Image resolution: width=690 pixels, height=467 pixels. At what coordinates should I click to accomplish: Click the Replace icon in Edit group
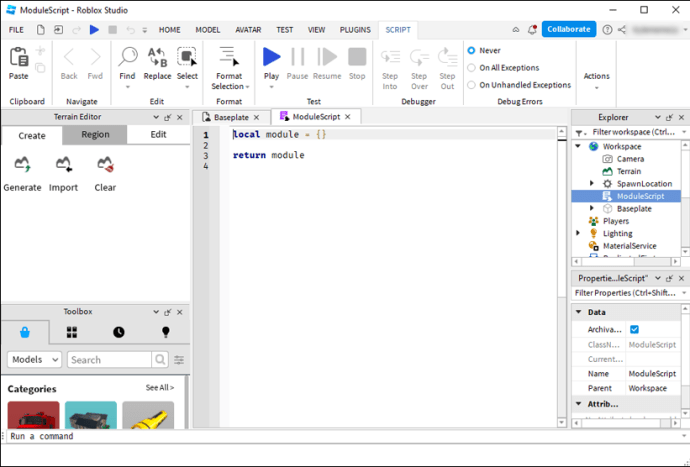pyautogui.click(x=157, y=59)
